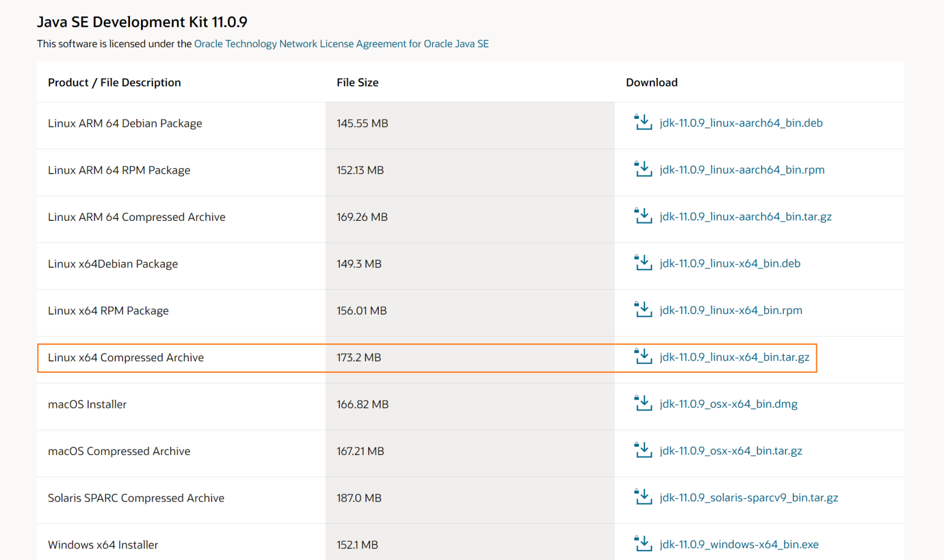Click the 149.3 MB file size cell
This screenshot has height=560, width=944.
point(470,266)
